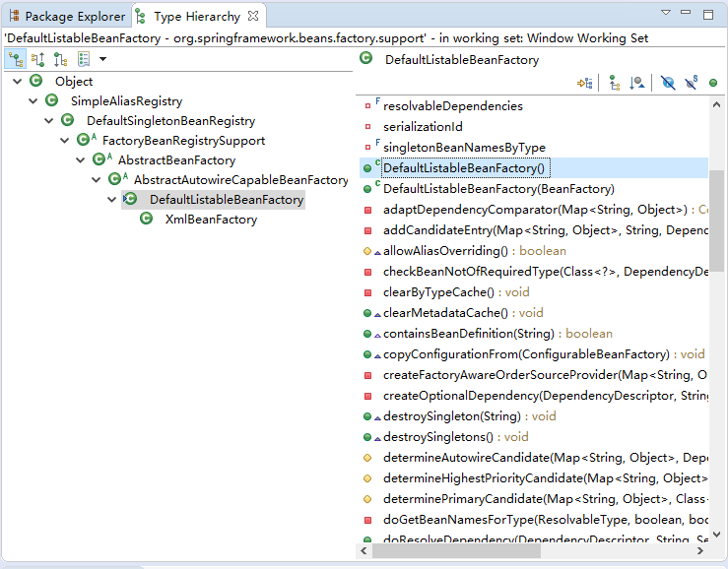
Task: Select containsBeanDefinition(String) method
Action: coord(497,334)
